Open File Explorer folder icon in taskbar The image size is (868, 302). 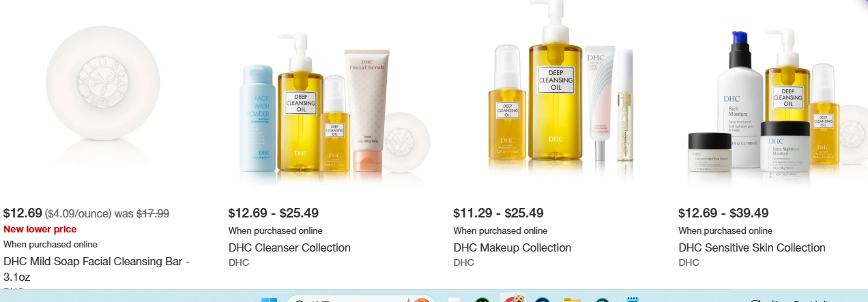[572, 299]
